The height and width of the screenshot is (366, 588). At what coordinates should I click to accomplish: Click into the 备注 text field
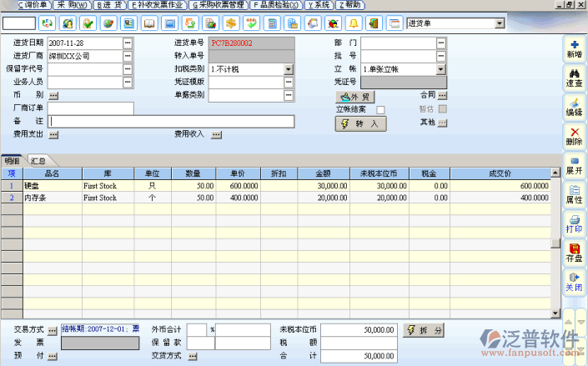coord(171,122)
